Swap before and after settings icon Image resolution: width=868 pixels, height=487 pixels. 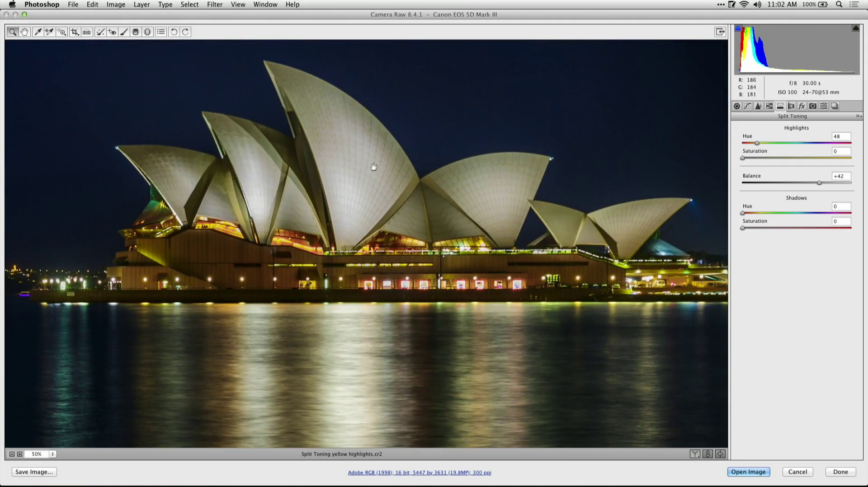708,454
